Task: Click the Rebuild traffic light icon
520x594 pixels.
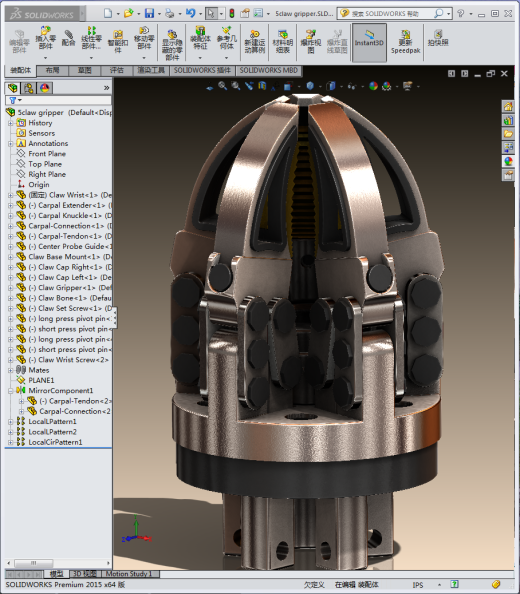Action: pos(232,14)
